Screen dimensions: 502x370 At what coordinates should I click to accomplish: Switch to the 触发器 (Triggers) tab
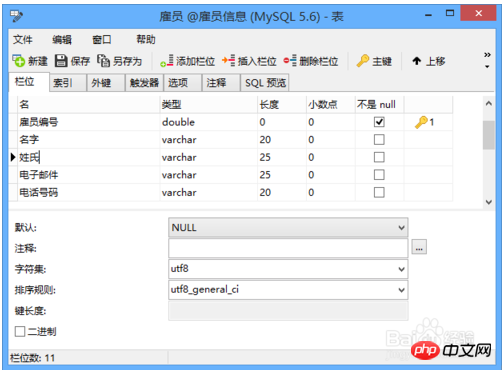tap(144, 83)
